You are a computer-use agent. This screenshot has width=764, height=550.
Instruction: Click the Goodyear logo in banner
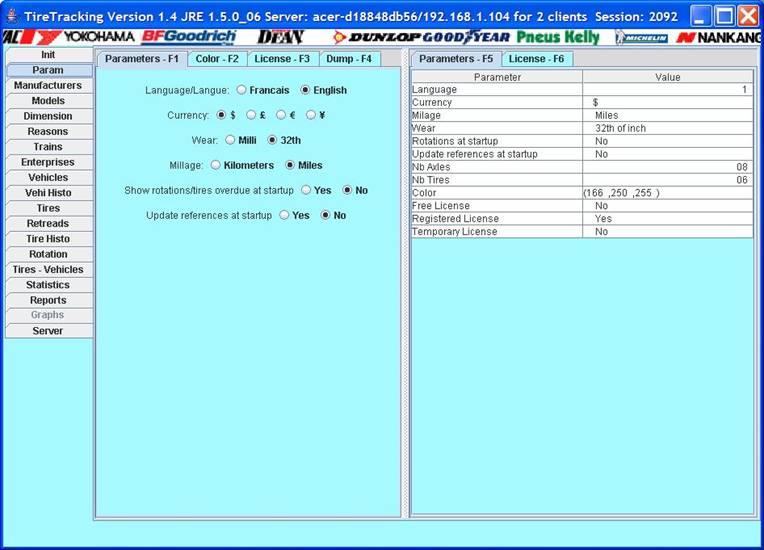(465, 37)
